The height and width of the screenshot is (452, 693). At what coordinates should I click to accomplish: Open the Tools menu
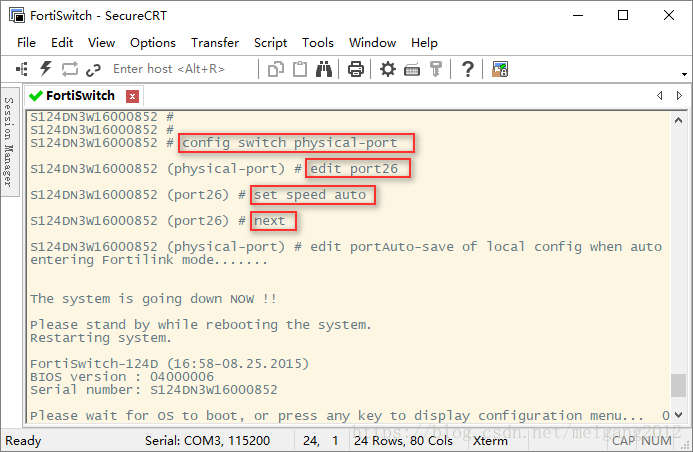318,43
